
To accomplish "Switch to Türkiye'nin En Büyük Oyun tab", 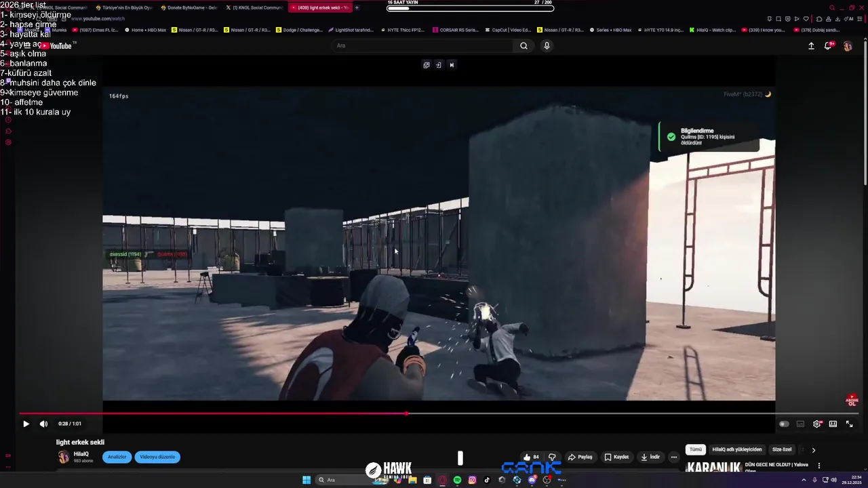I will point(123,7).
